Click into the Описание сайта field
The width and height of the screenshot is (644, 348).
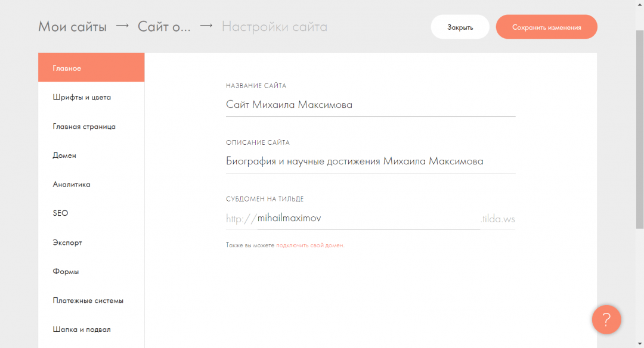point(370,161)
